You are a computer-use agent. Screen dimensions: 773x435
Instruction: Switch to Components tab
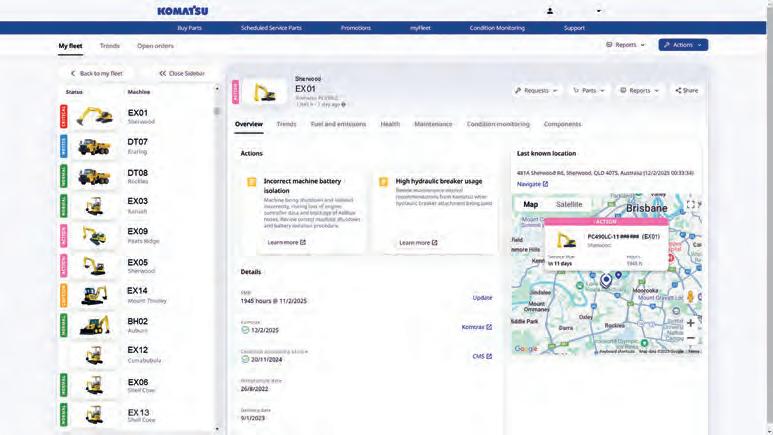pyautogui.click(x=562, y=124)
